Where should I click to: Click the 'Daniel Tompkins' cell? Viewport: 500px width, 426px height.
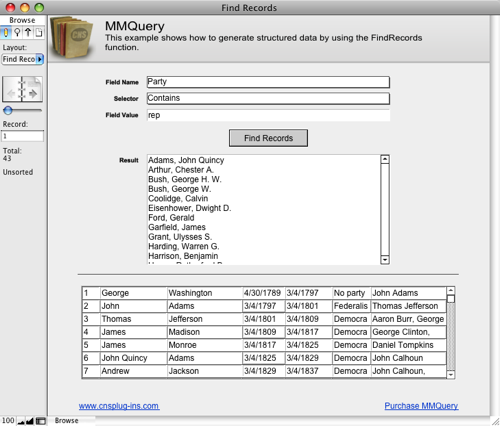408,345
